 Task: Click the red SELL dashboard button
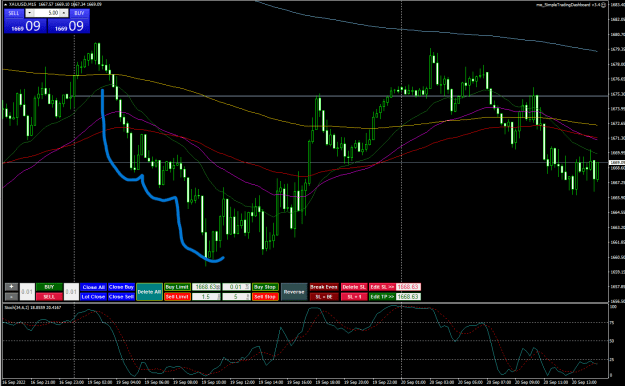[49, 297]
